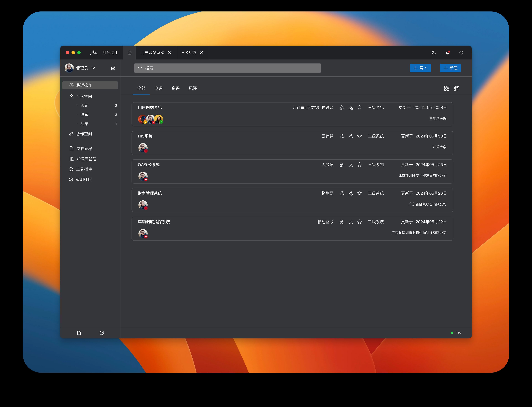Select the 密评 filter tab
The image size is (532, 407).
tap(176, 88)
